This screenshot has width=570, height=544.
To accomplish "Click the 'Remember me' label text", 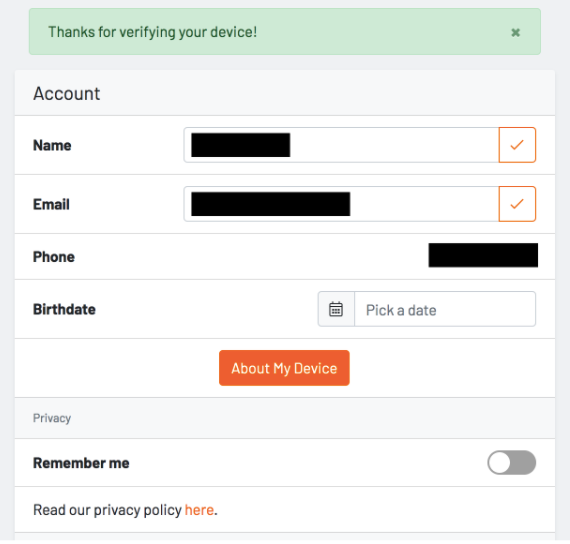I will 81,463.
